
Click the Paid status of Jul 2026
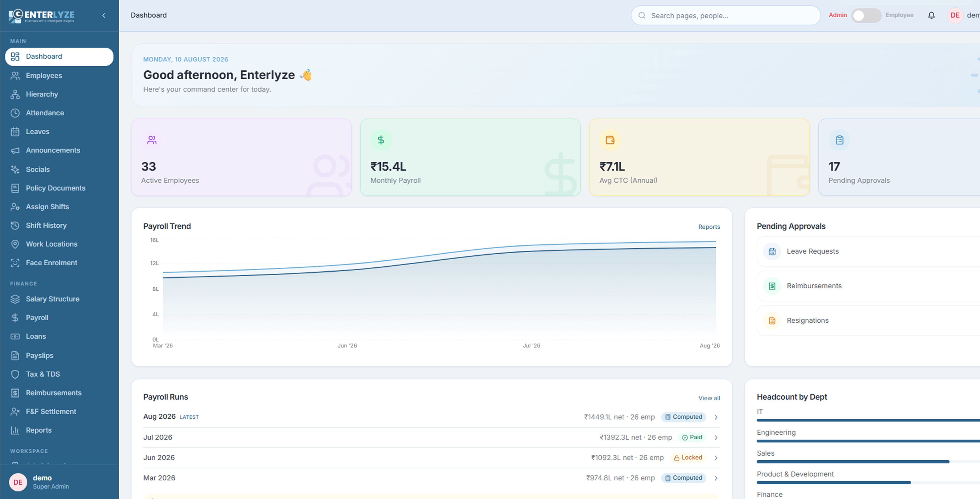pyautogui.click(x=692, y=438)
